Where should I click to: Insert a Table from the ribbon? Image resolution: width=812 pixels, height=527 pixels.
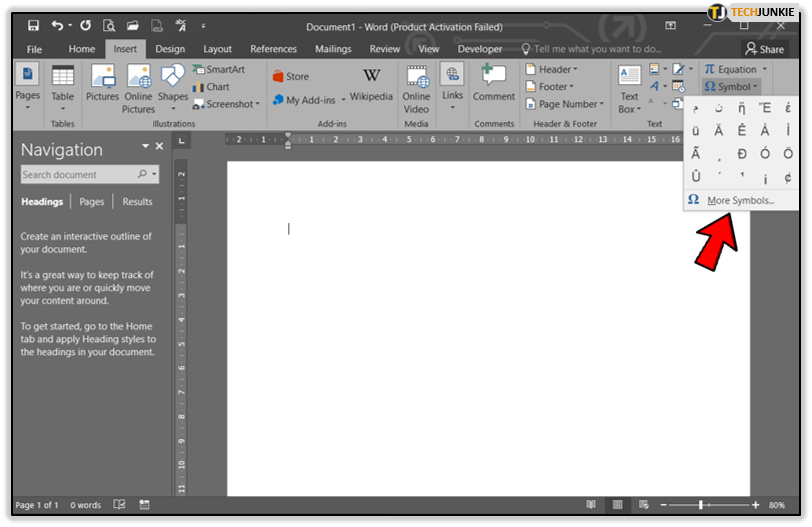pyautogui.click(x=63, y=87)
